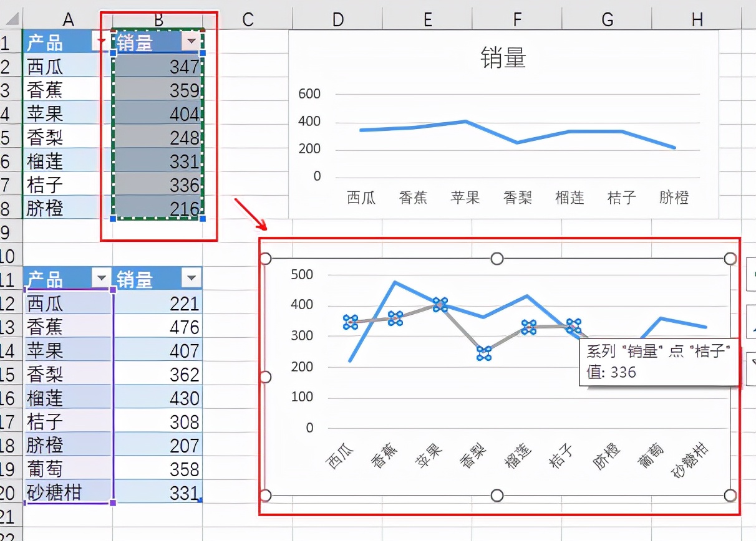756x541 pixels.
Task: Click cell A3 containing 香蕉
Action: pyautogui.click(x=68, y=89)
